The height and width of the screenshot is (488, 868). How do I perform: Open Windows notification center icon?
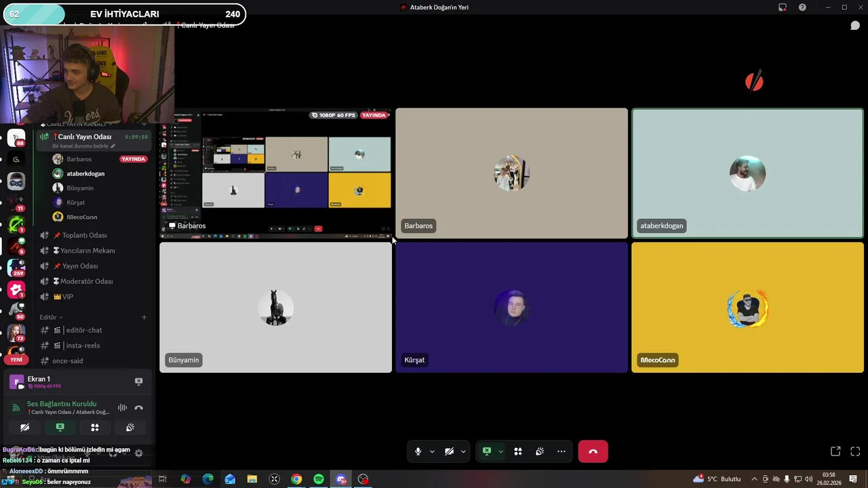coord(853,479)
